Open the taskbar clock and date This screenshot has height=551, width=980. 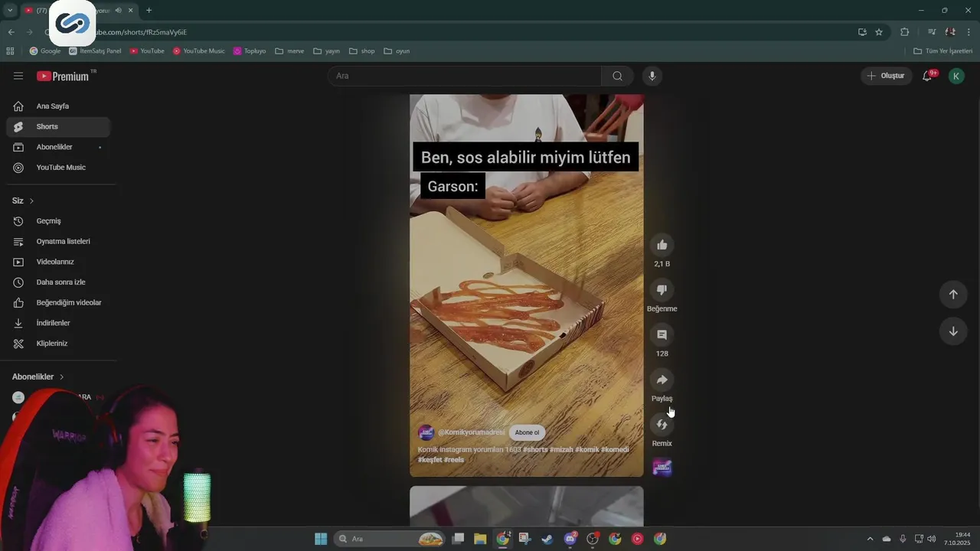(x=957, y=539)
